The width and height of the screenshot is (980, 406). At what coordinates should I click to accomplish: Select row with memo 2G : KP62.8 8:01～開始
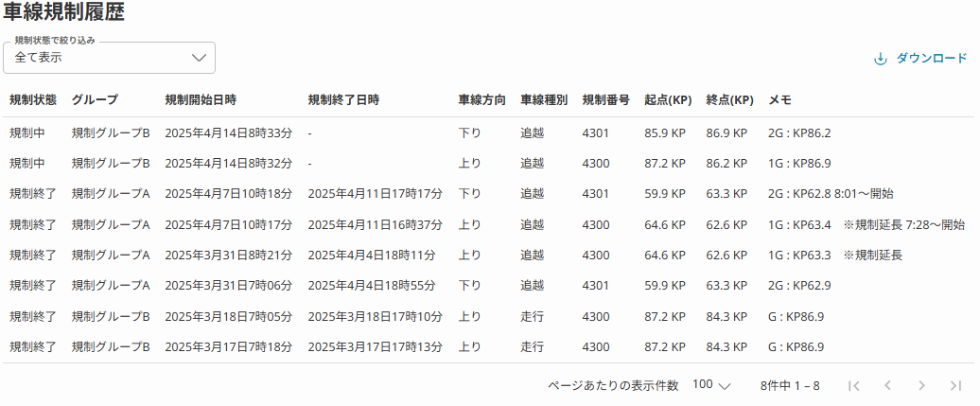pyautogui.click(x=831, y=194)
